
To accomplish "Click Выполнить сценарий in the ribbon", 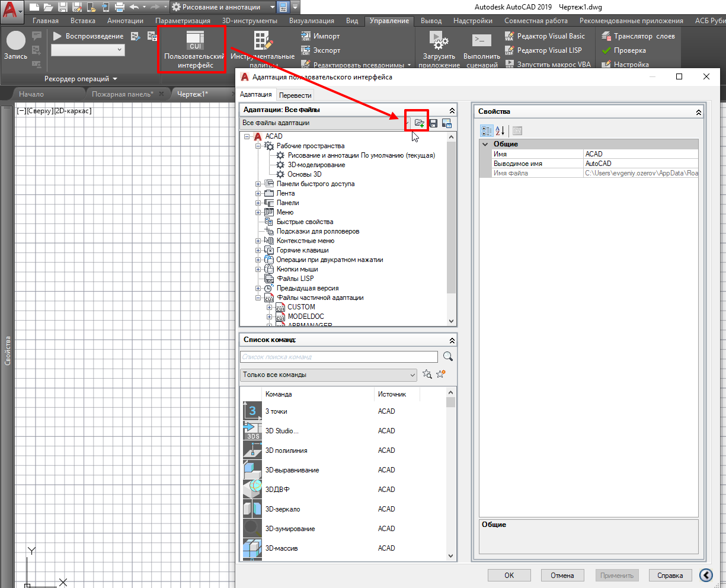I will [481, 49].
